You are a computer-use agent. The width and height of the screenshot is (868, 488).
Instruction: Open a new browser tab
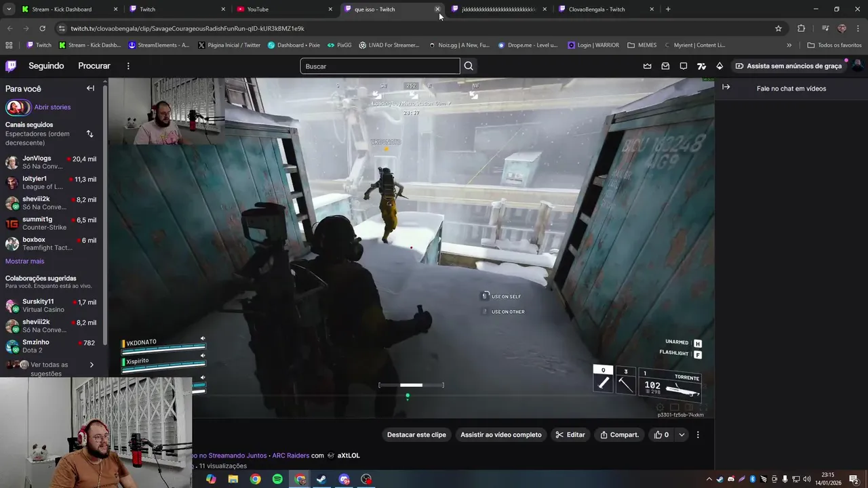tap(668, 9)
